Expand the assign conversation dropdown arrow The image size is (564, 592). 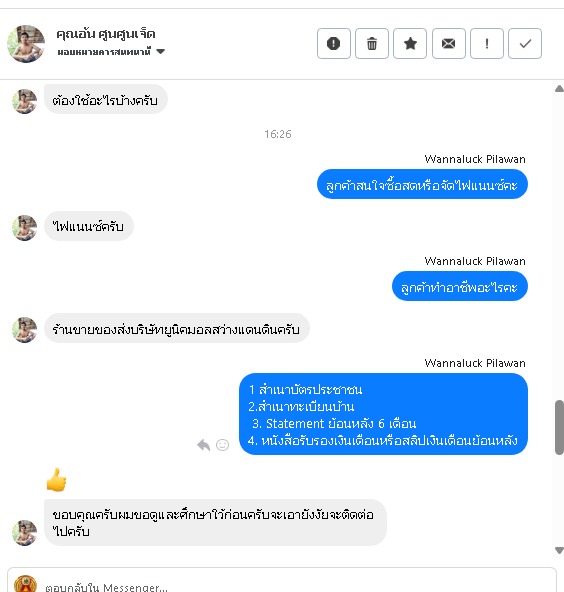click(160, 51)
